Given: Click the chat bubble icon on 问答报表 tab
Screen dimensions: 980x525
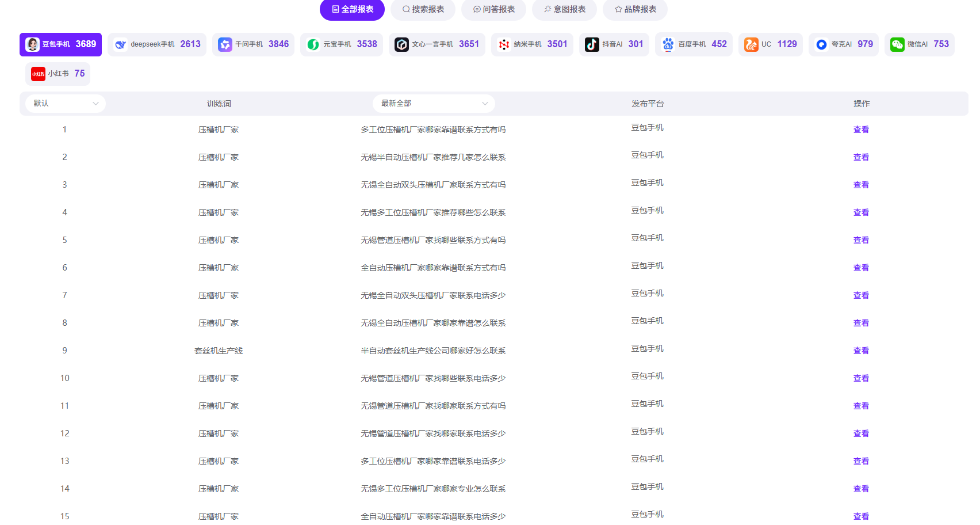Looking at the screenshot, I should point(477,9).
